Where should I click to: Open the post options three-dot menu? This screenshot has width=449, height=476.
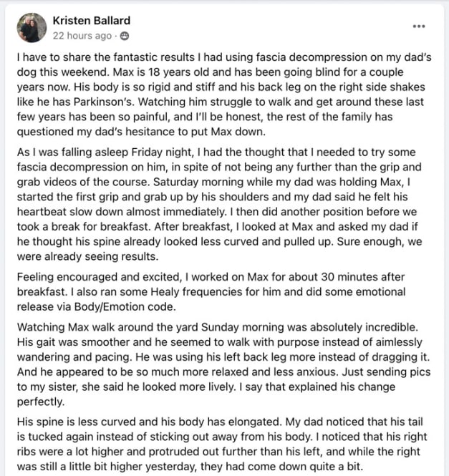419,26
